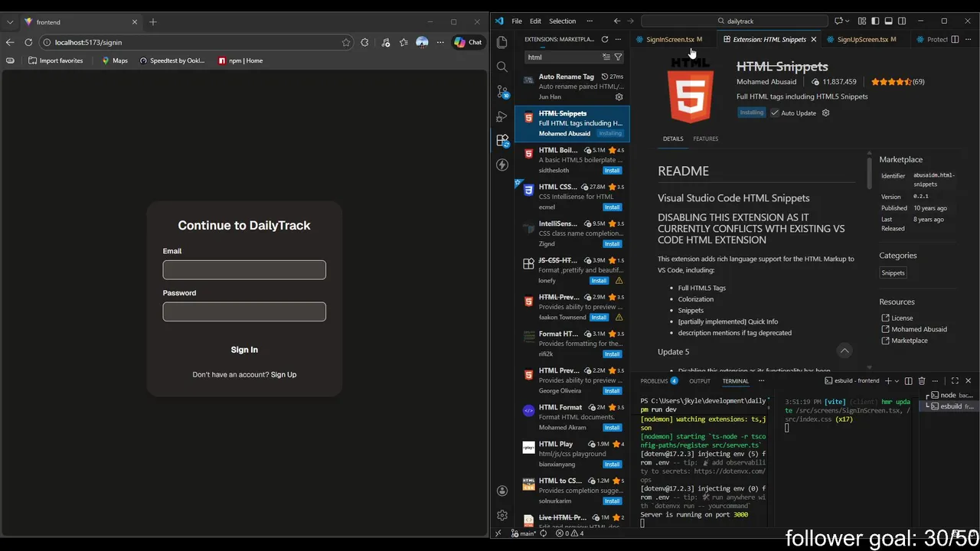
Task: Open Copilot chat dropdown chevron
Action: pyautogui.click(x=849, y=21)
